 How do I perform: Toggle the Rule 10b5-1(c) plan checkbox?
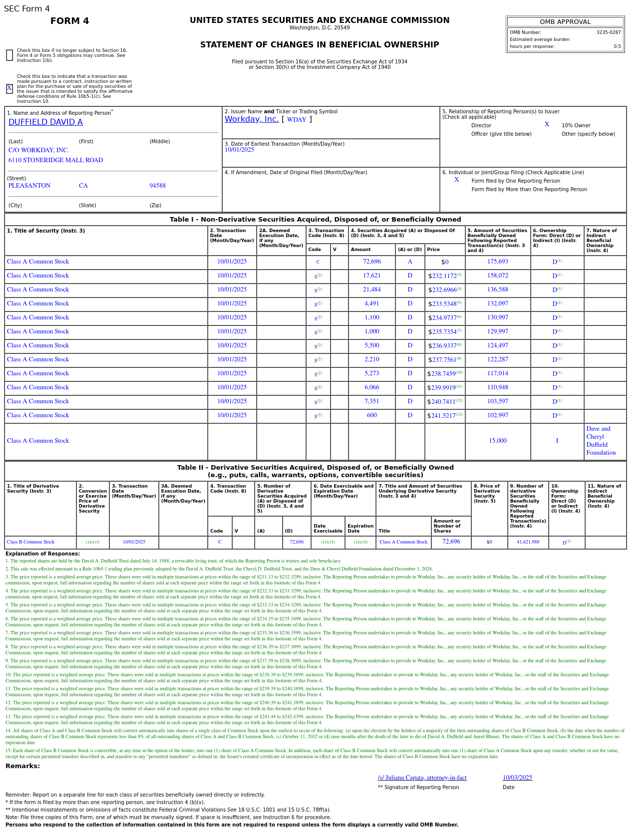coord(9,89)
